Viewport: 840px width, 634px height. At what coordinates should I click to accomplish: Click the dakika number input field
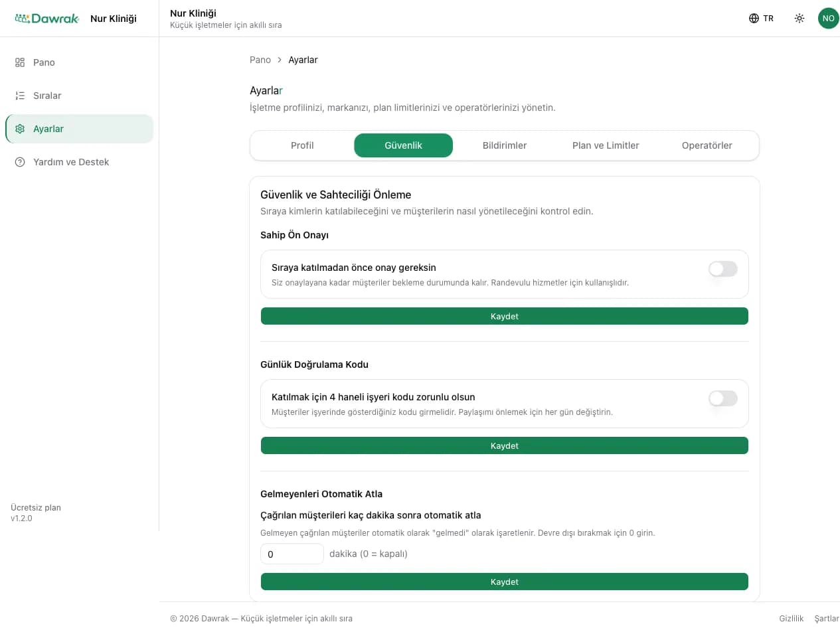(x=292, y=554)
